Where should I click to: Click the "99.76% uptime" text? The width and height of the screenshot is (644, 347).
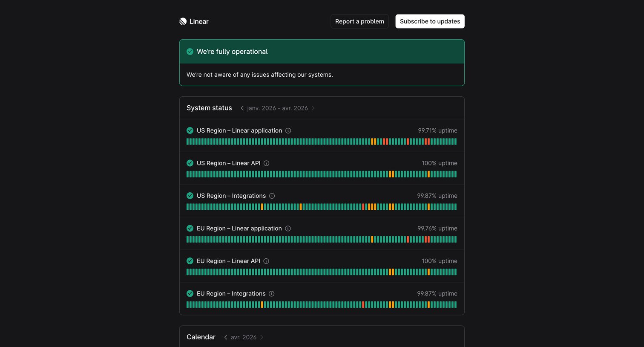[437, 228]
